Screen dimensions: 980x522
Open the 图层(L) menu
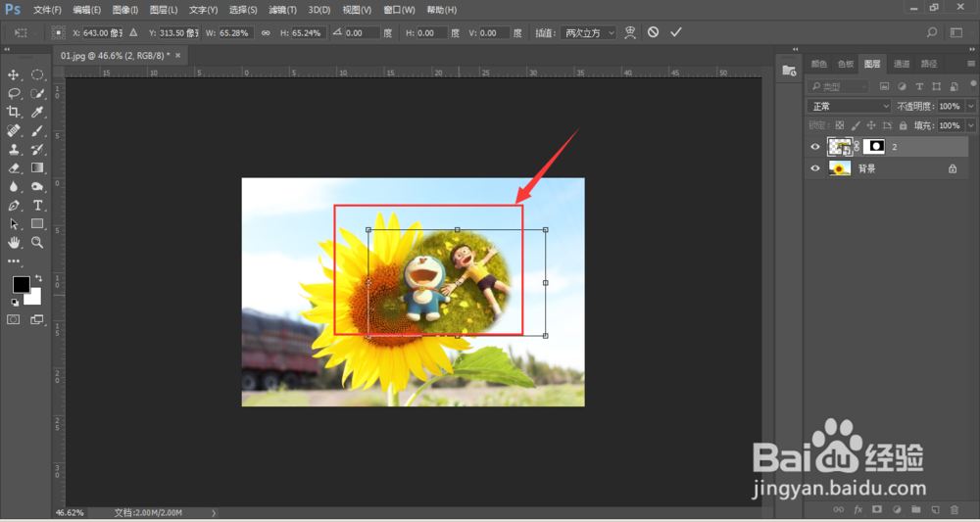164,10
